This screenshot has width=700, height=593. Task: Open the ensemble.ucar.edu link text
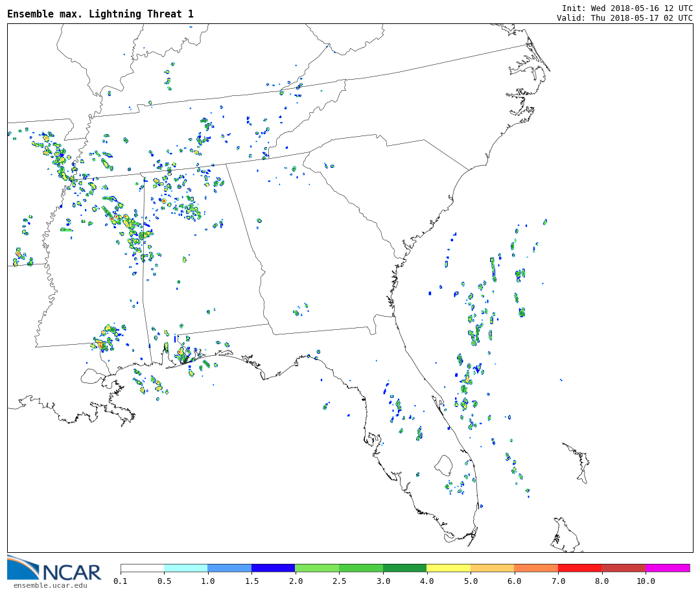coord(51,585)
